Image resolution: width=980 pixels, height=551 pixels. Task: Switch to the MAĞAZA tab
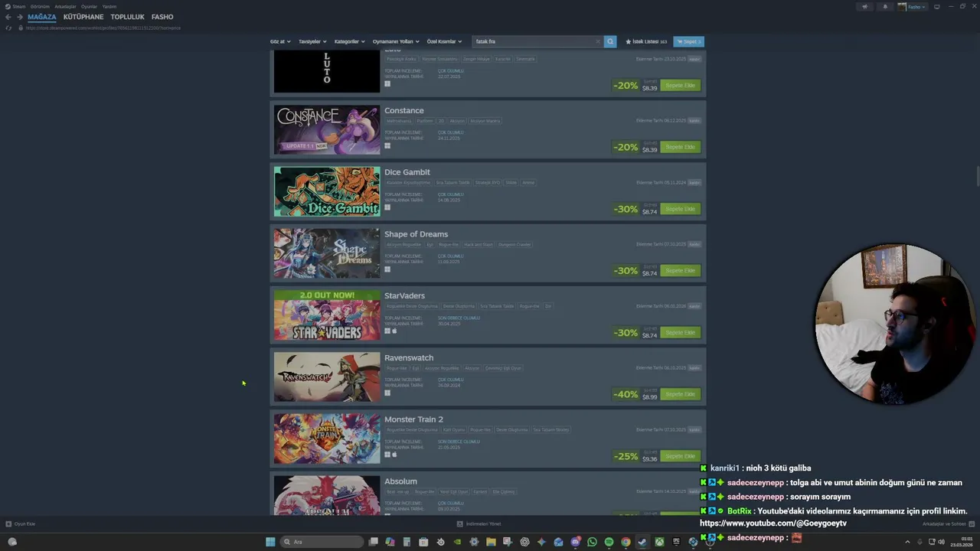coord(42,17)
